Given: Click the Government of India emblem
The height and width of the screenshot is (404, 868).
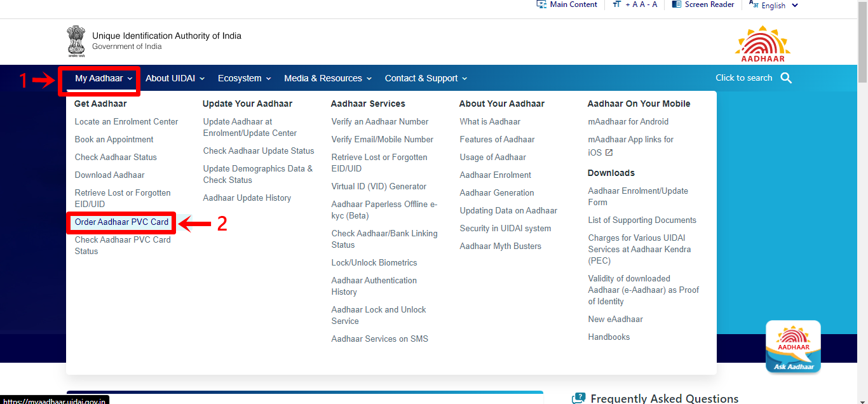Looking at the screenshot, I should tap(76, 42).
